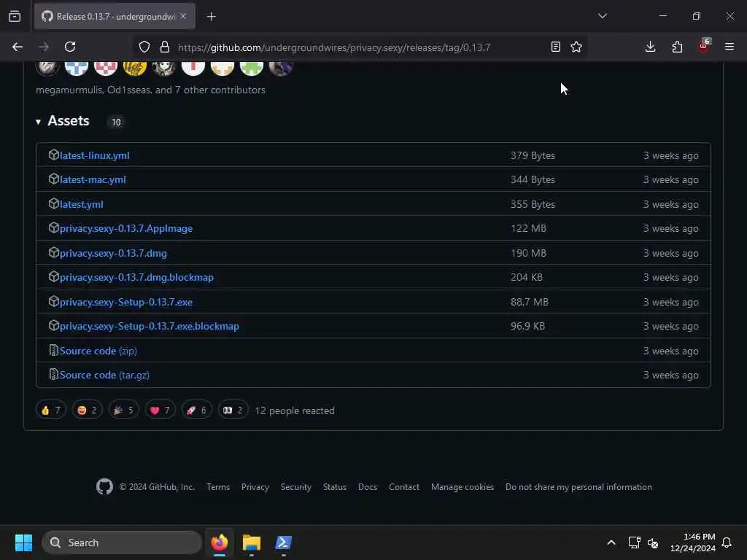This screenshot has height=560, width=747.
Task: Bookmark this page with star
Action: point(576,47)
